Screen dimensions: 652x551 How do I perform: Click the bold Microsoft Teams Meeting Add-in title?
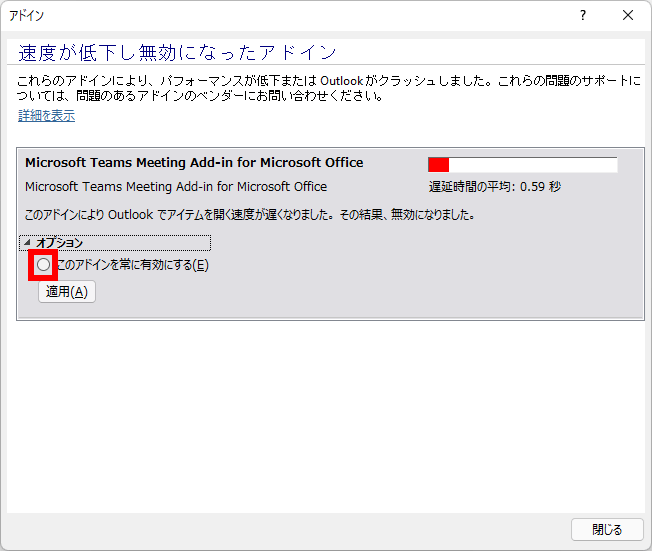click(194, 163)
